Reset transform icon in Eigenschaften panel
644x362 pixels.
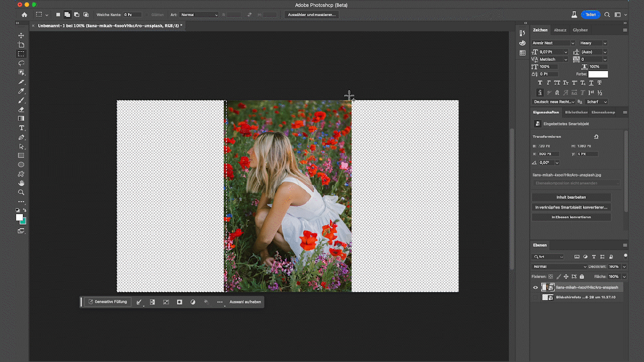(596, 137)
